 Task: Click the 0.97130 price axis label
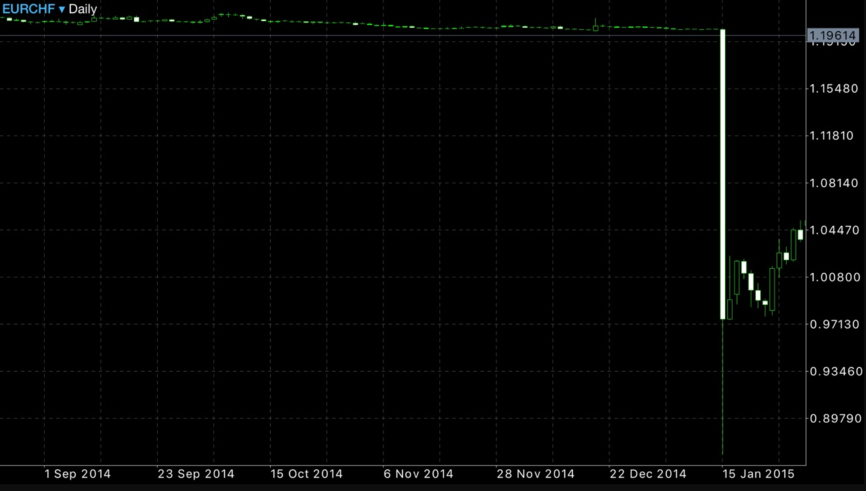coord(834,324)
